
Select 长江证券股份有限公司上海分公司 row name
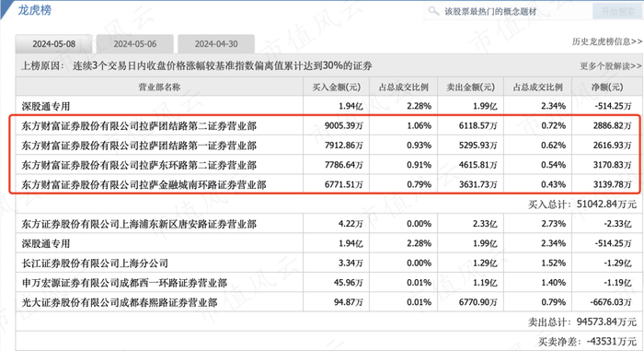click(95, 263)
